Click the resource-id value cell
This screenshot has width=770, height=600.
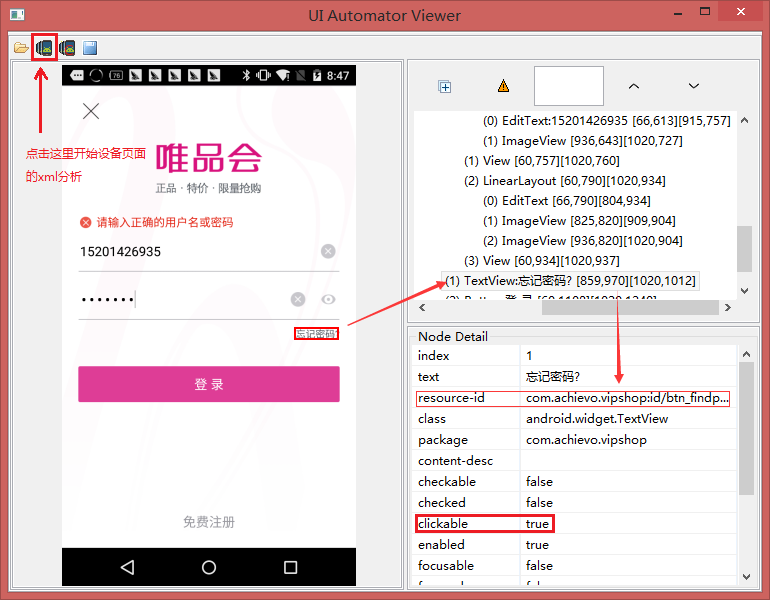coord(628,398)
